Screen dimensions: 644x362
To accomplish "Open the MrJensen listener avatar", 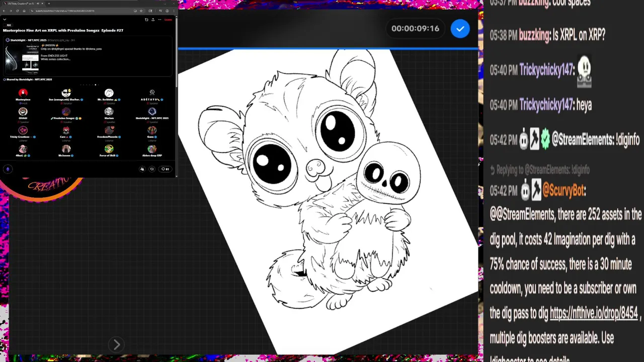I will tap(66, 149).
